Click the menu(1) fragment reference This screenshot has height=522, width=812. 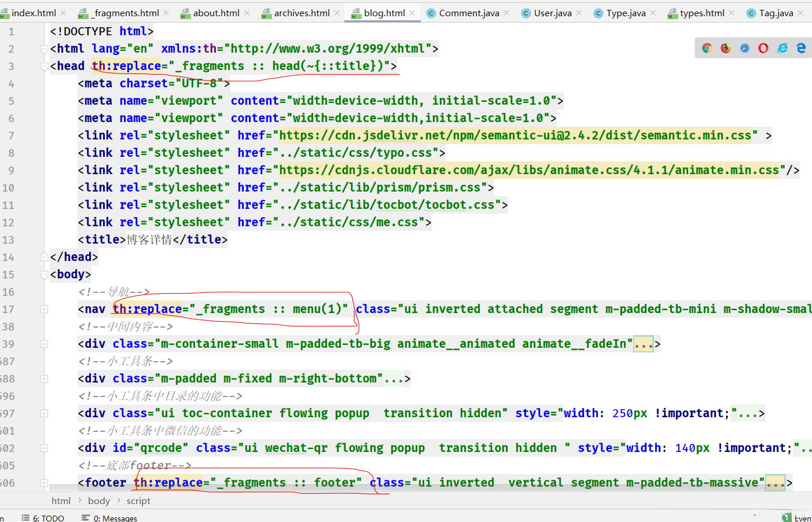click(317, 309)
